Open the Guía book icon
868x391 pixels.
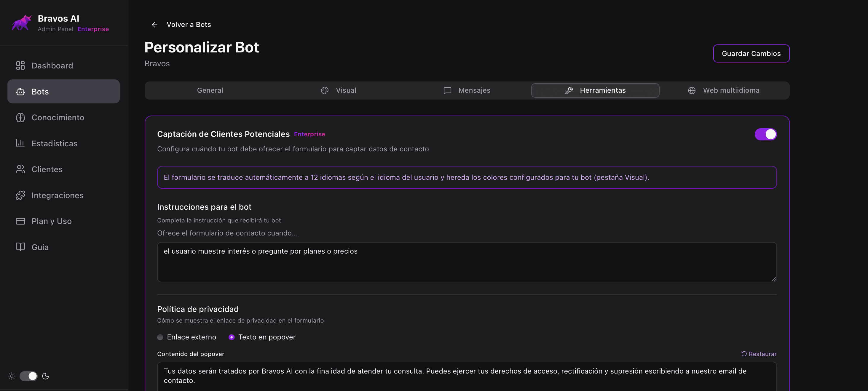[x=20, y=247]
